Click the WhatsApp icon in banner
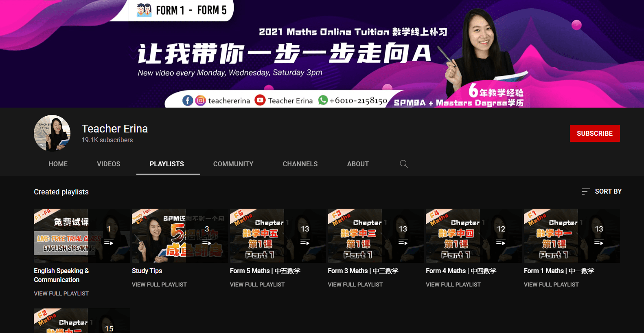644x333 pixels. (x=323, y=100)
